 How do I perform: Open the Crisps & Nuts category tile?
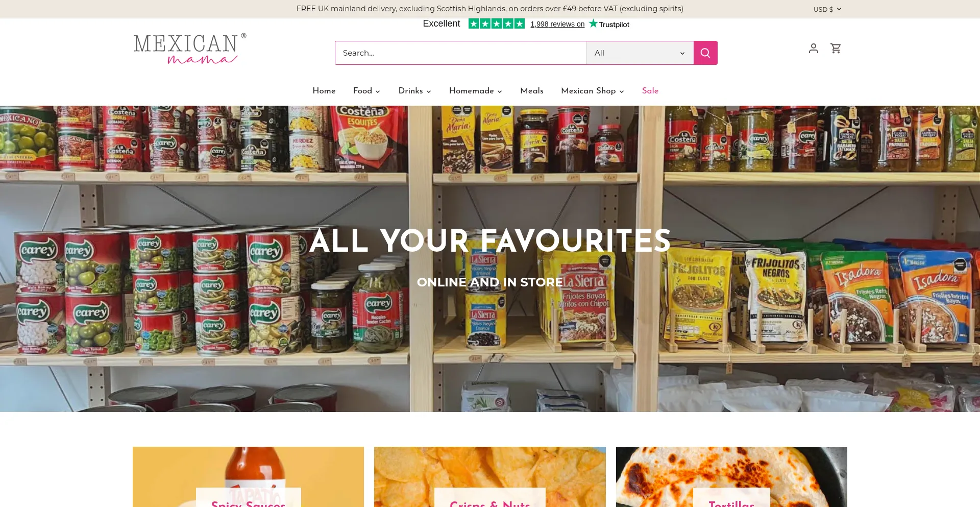point(490,477)
